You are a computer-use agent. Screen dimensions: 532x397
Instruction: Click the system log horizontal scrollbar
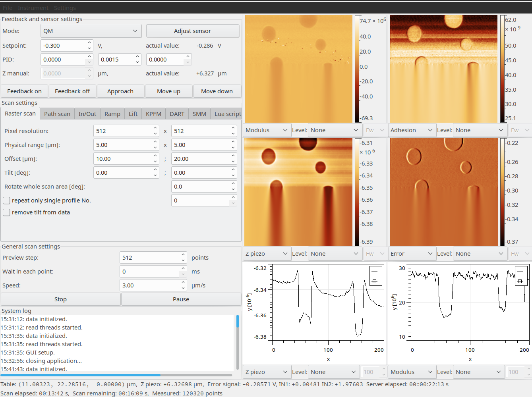[116, 375]
